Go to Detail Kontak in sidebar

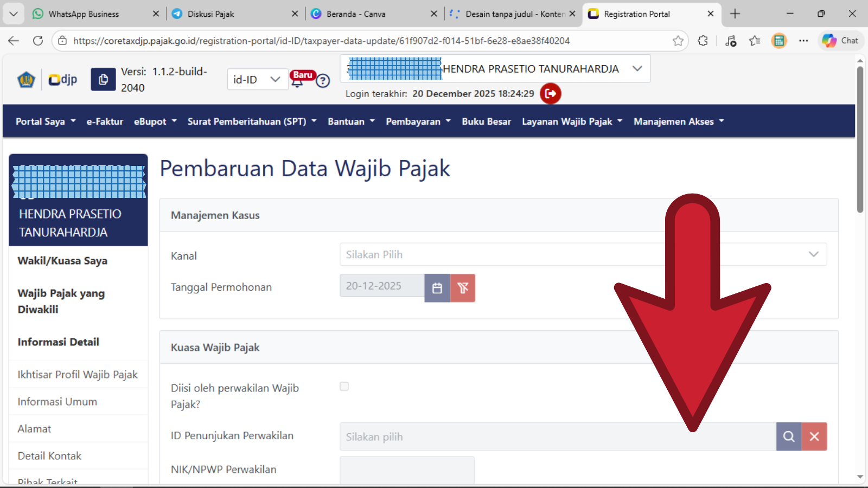click(x=49, y=456)
